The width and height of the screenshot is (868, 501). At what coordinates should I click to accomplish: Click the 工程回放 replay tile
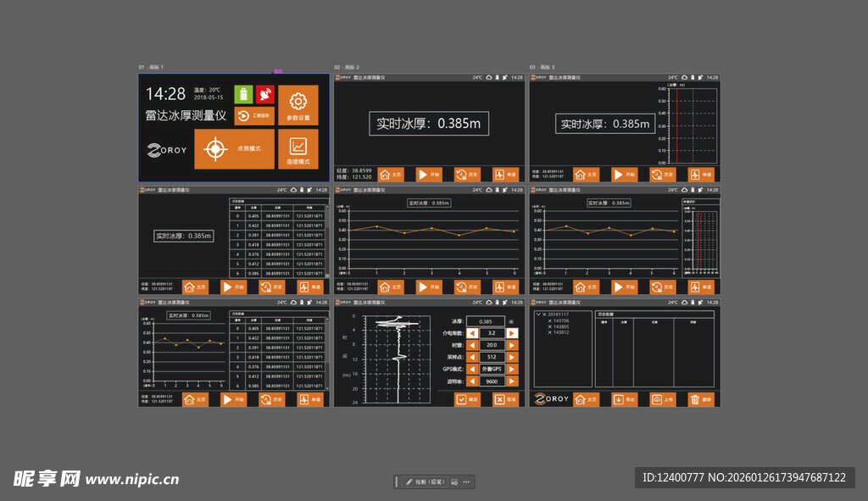click(253, 117)
